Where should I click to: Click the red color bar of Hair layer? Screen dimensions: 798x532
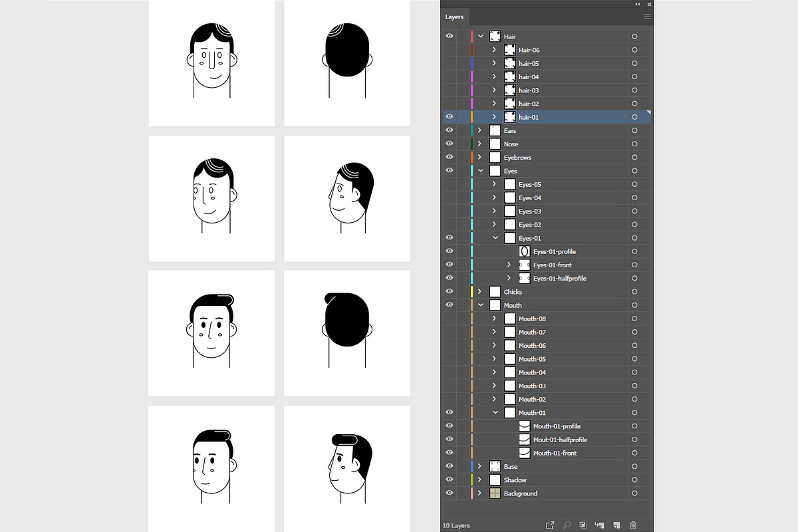click(x=471, y=37)
